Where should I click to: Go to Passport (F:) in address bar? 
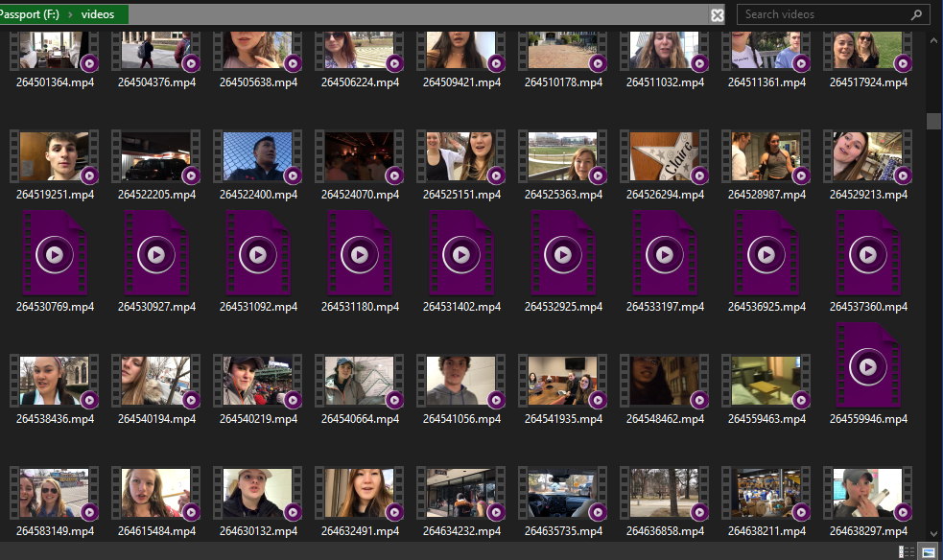tap(30, 14)
